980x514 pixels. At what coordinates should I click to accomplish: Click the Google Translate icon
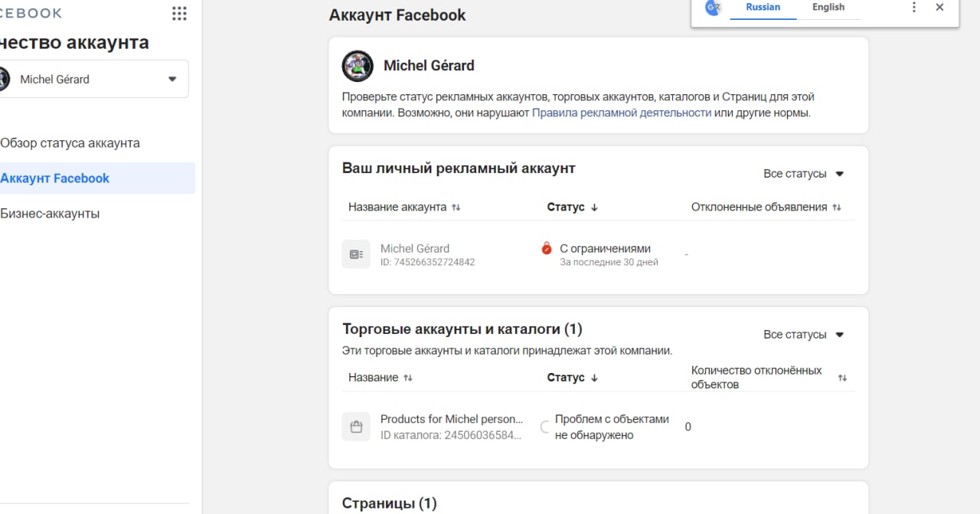[714, 8]
